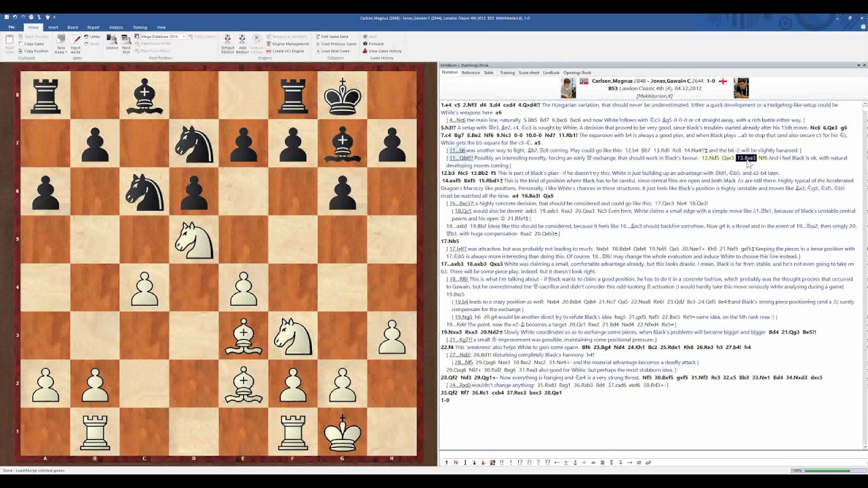Click the eraser icon in annotation bar
Image resolution: width=868 pixels, height=488 pixels.
(x=648, y=462)
